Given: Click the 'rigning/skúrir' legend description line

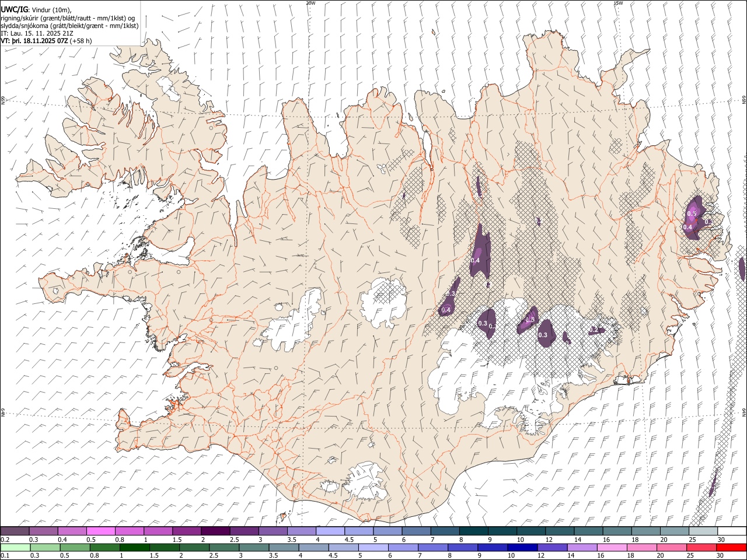Looking at the screenshot, I should [68, 18].
